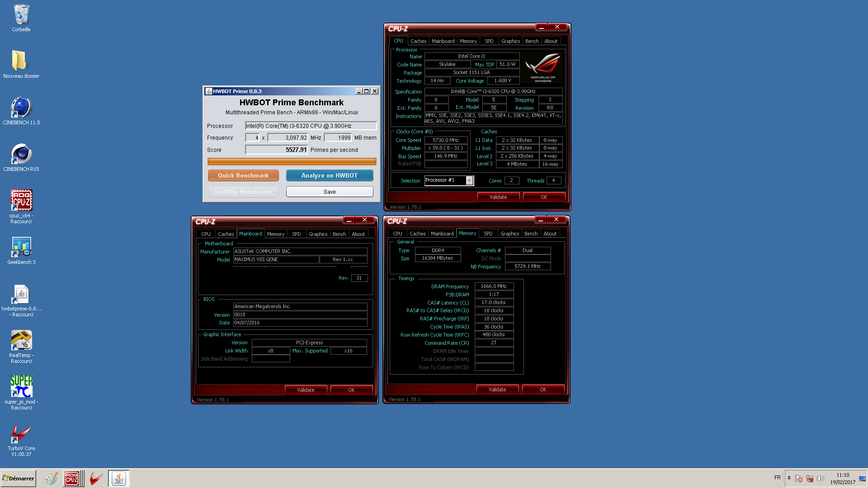
Task: Click the FR language indicator
Action: [777, 478]
